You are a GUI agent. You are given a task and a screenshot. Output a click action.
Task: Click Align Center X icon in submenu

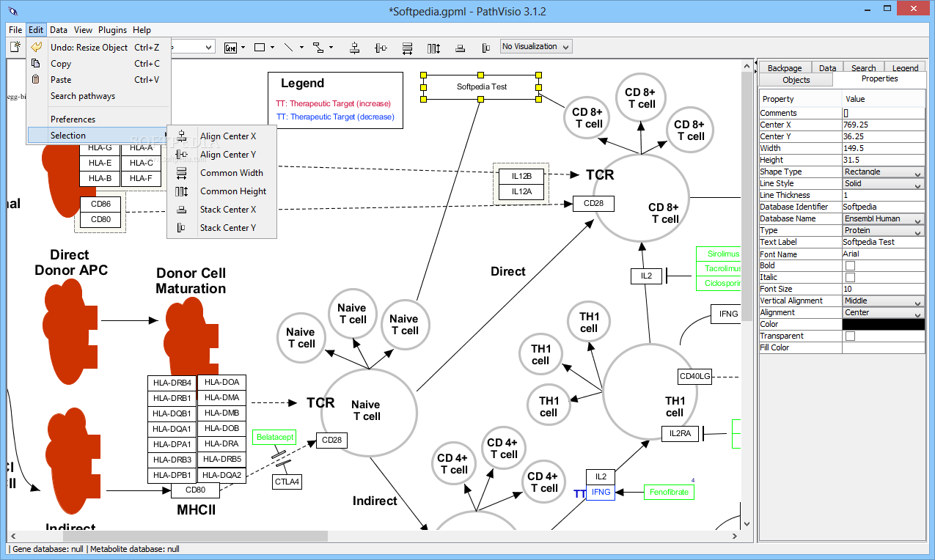pos(181,136)
